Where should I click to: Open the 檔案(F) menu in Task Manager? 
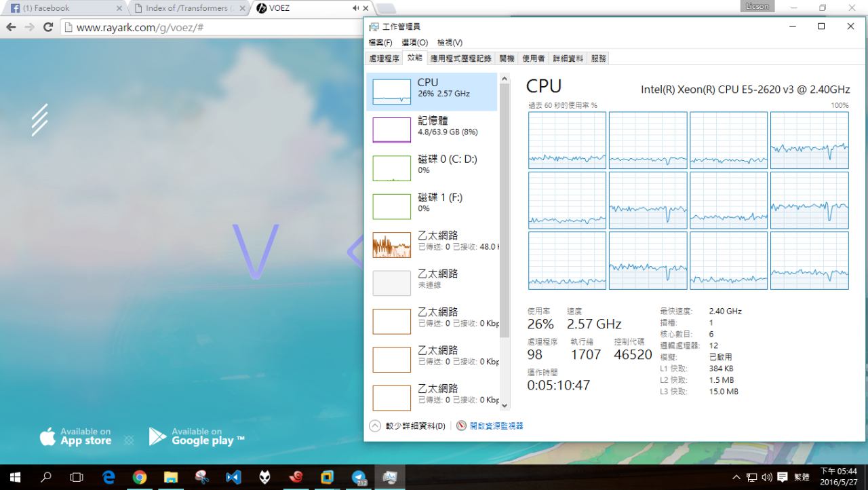coord(380,43)
